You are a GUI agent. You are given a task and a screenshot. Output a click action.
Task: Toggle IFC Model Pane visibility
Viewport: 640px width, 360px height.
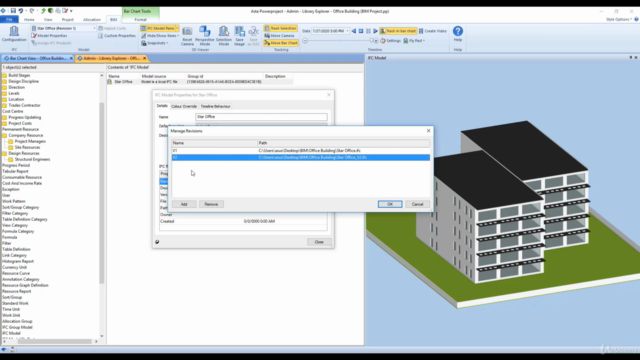pyautogui.click(x=159, y=28)
